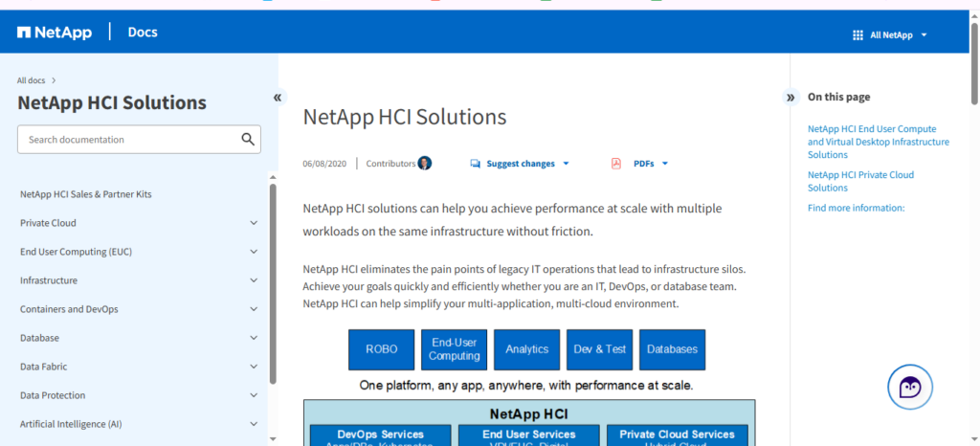Viewport: 980px width, 446px height.
Task: Open End User Computing (EUC) item
Action: point(76,252)
